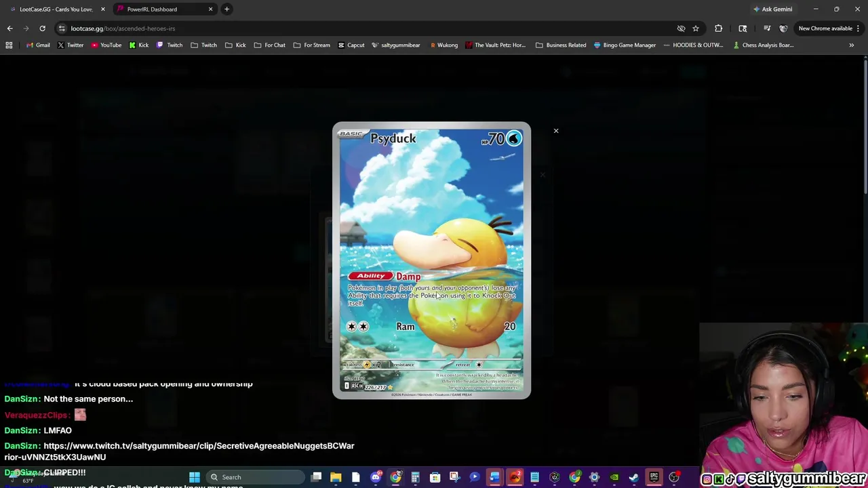The height and width of the screenshot is (488, 868).
Task: Go back to the previous page
Action: point(9,28)
